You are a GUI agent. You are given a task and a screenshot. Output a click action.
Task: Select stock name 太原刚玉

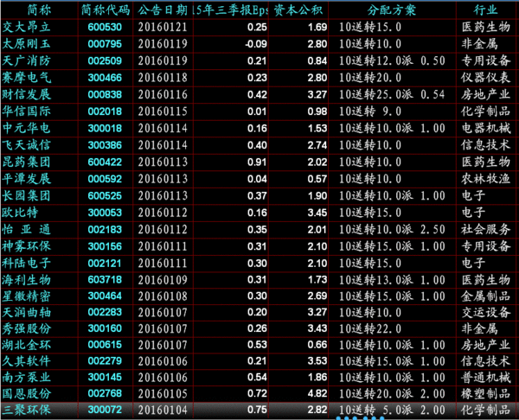coord(26,44)
